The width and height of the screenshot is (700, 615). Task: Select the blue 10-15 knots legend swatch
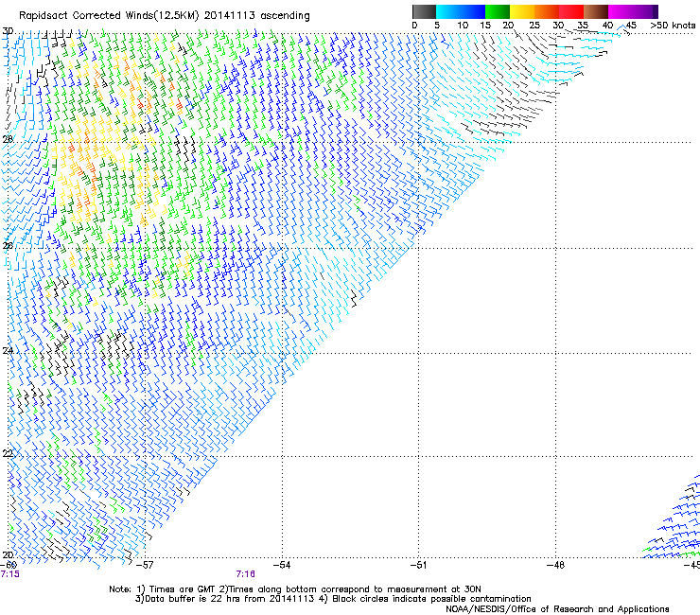pos(473,11)
